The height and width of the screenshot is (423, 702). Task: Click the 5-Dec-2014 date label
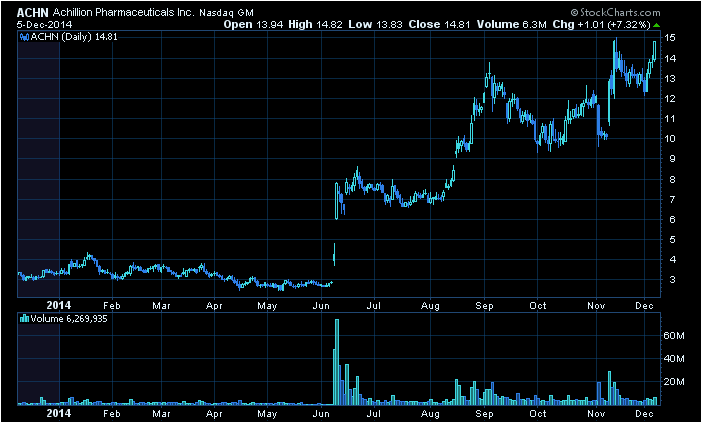(44, 25)
